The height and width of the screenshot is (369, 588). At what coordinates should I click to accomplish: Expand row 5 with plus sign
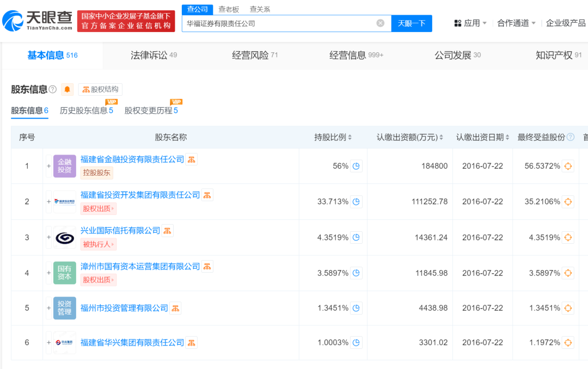[x=49, y=308]
